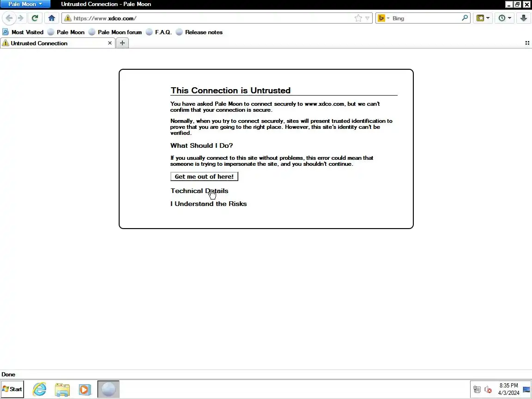This screenshot has width=532, height=399.
Task: Reload the current page
Action: 35,18
